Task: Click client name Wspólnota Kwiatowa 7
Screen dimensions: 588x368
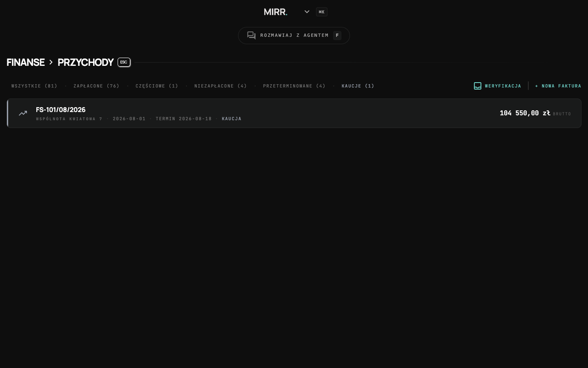Action: (x=69, y=119)
